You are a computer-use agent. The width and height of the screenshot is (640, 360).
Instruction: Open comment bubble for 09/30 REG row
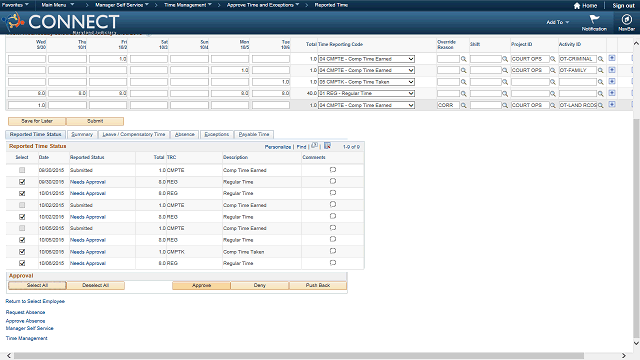click(333, 181)
